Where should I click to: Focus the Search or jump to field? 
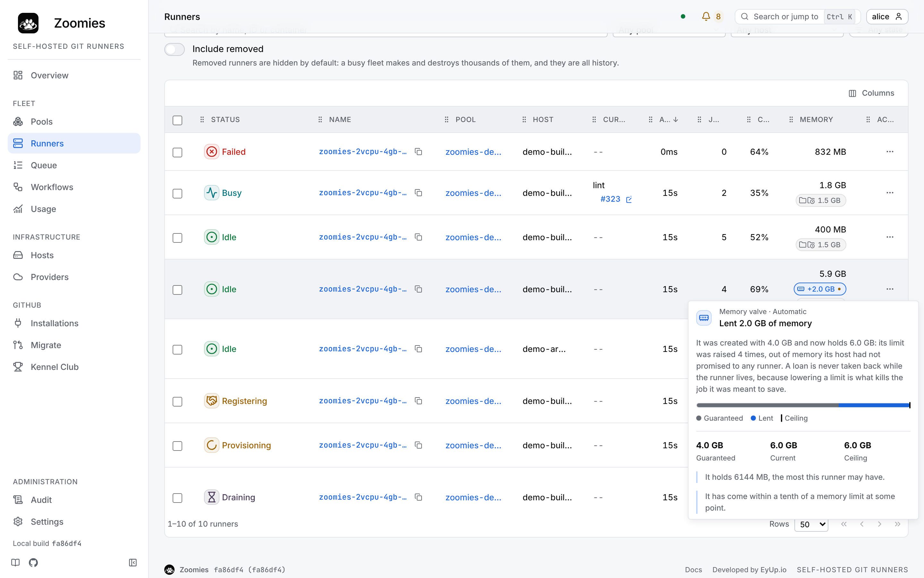[797, 16]
